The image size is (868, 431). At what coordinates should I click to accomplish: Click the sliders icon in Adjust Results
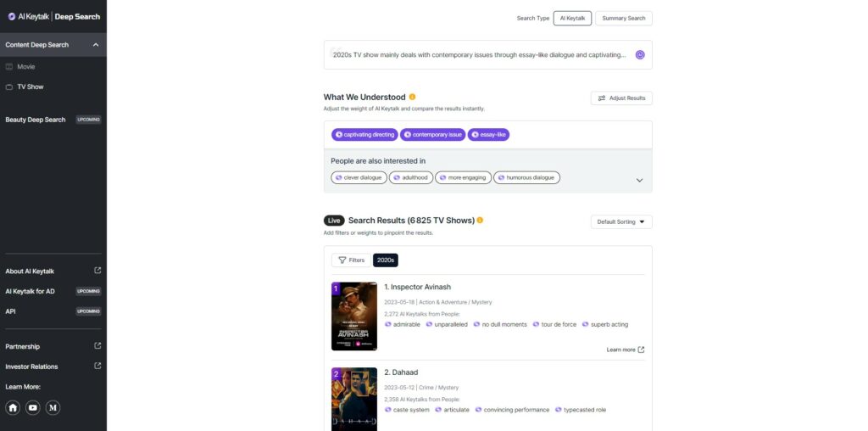click(602, 98)
